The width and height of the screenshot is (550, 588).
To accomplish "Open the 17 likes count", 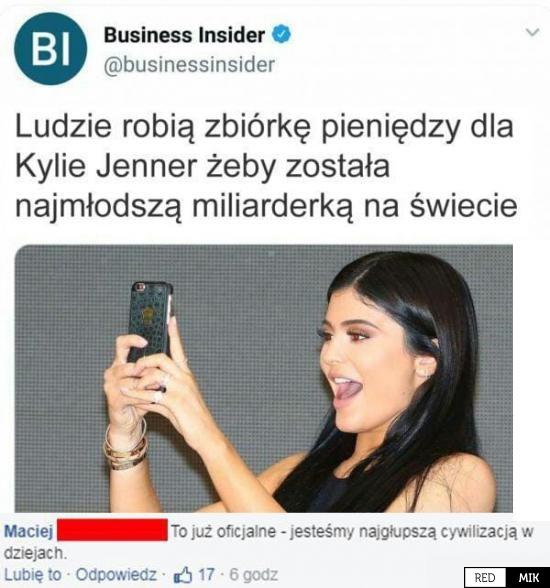I will 206,574.
